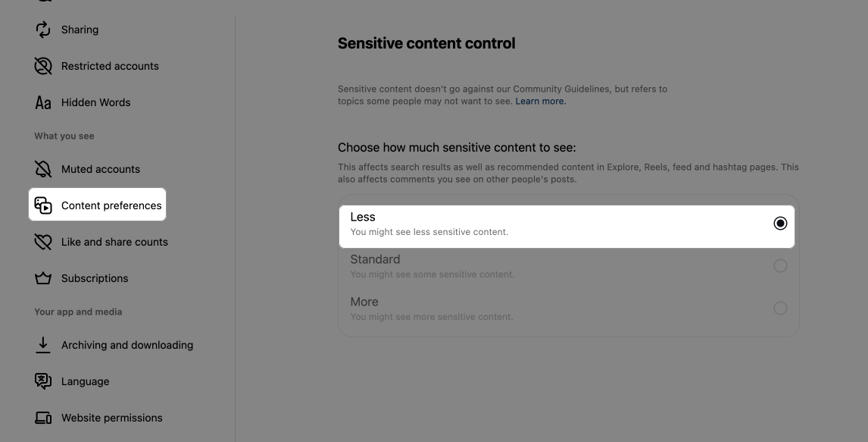
Task: Select the Standard sensitive content option
Action: (x=780, y=265)
